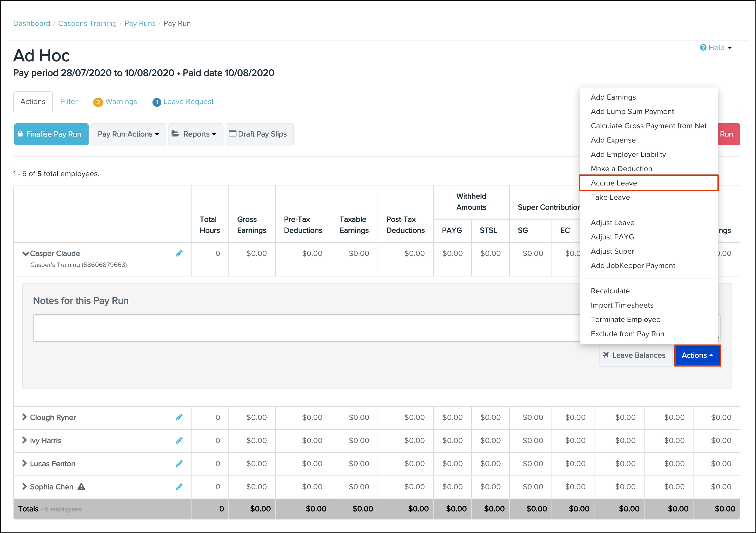Switch to the Warnings tab
Viewport: 756px width, 533px height.
pos(115,102)
